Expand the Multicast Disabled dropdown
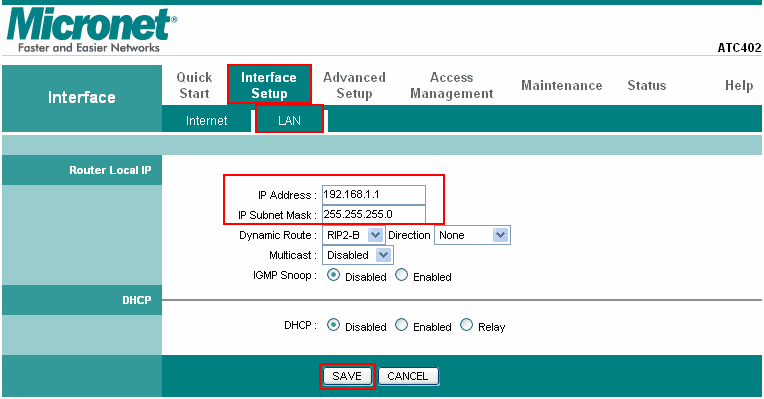Screen dimensions: 764x399 point(358,255)
